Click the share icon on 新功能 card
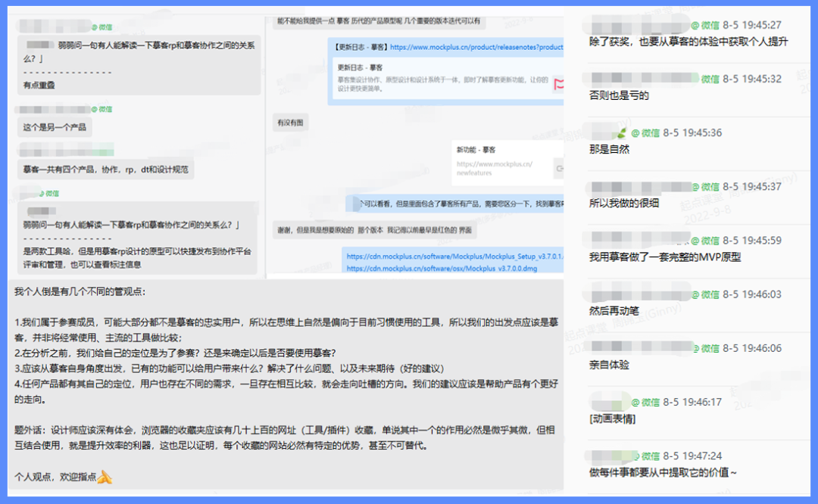Screen dimensions: 818x504 [x=560, y=168]
